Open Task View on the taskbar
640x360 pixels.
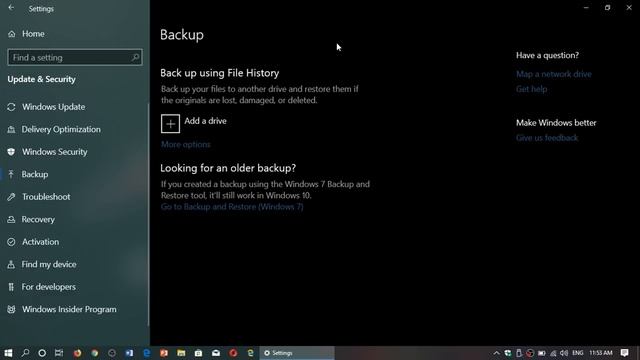[59, 353]
